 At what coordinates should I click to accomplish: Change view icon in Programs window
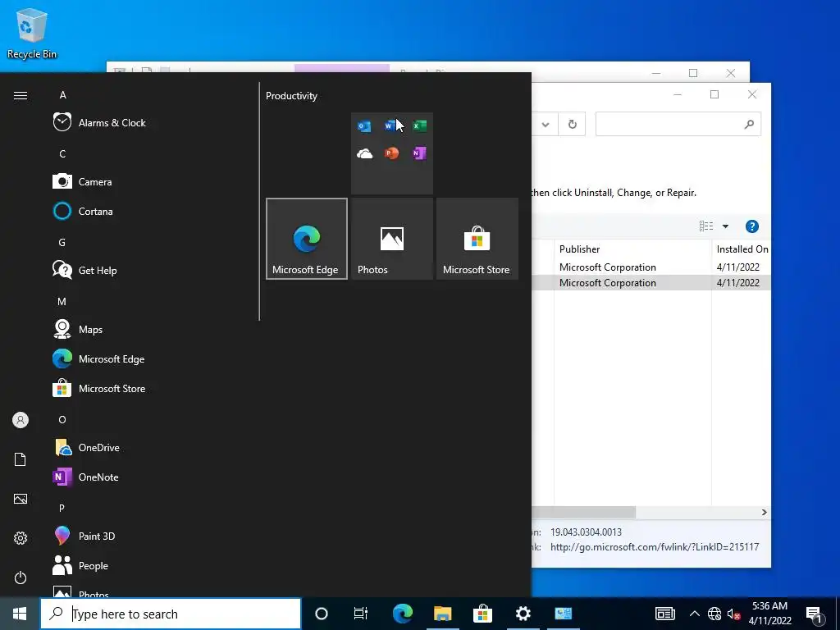tap(706, 226)
